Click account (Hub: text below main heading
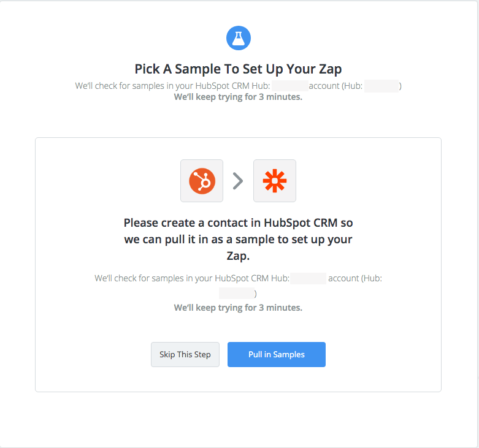The width and height of the screenshot is (479, 448). tap(335, 86)
